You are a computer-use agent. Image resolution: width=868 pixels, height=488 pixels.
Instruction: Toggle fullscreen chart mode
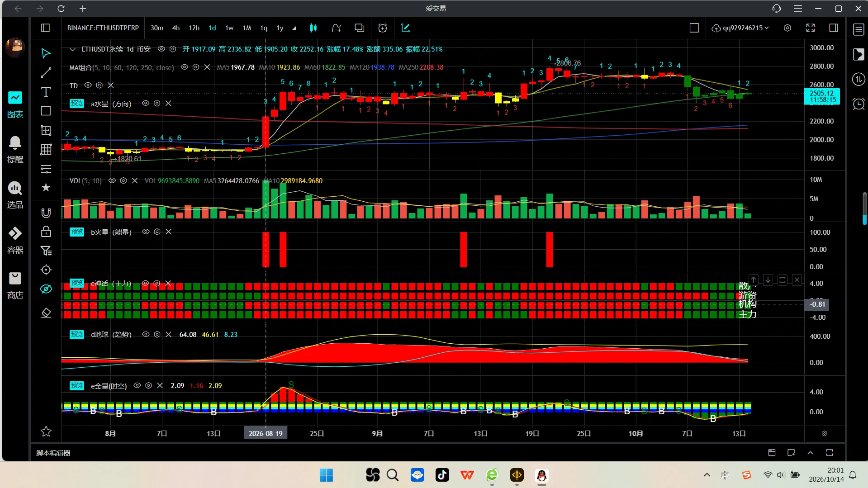point(811,28)
